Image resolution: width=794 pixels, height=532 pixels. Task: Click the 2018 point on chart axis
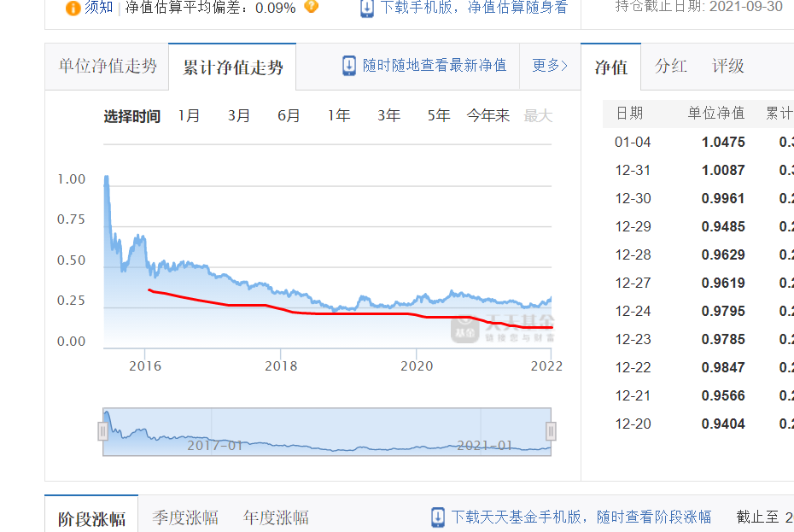(281, 365)
